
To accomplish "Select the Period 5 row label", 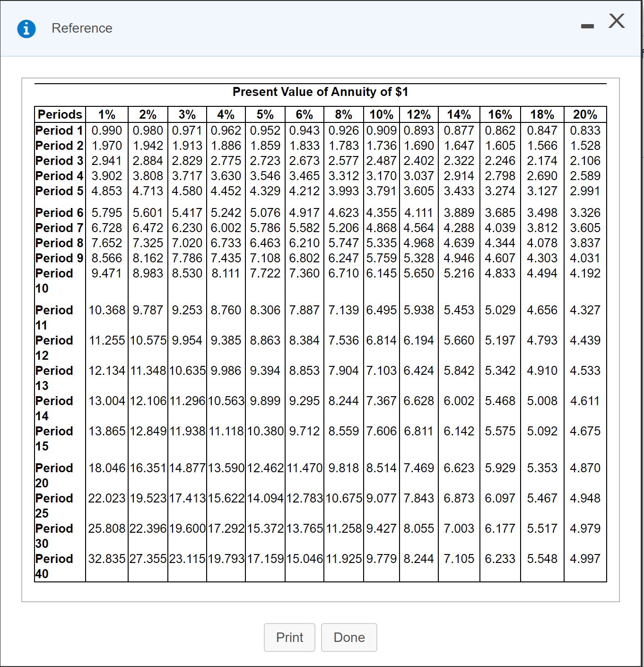I will [x=60, y=191].
